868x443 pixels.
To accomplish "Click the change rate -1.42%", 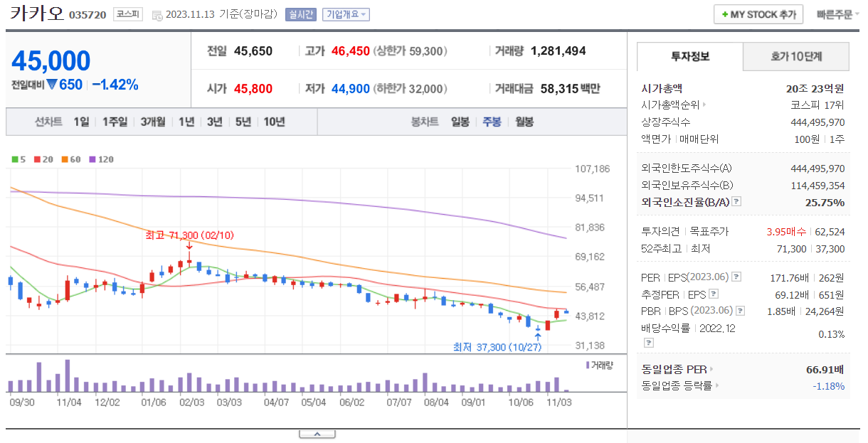I will tap(115, 85).
